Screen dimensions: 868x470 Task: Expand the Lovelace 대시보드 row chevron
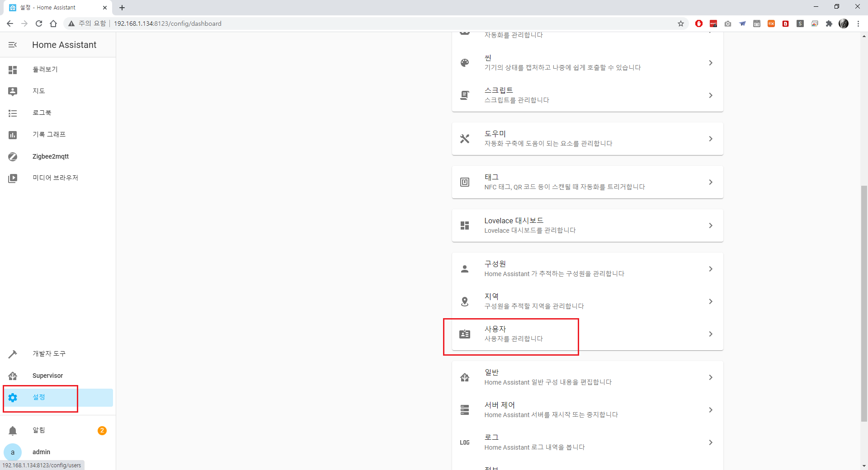click(711, 226)
